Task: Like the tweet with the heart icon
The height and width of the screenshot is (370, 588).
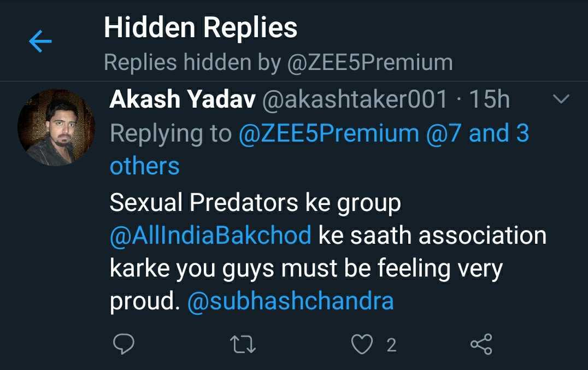Action: [x=361, y=344]
